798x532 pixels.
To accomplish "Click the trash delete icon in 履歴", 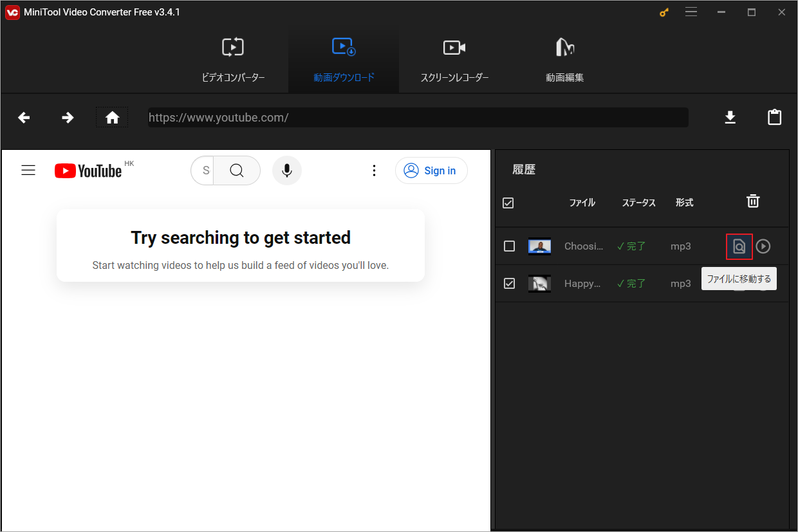I will click(753, 201).
